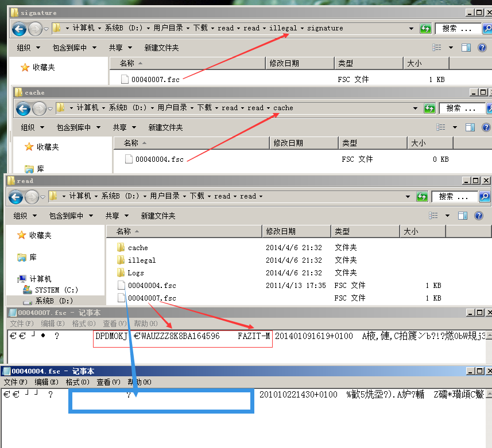Screen dimensions: 492x448
Task: Click refresh icon in cache window address bar
Action: 429,108
